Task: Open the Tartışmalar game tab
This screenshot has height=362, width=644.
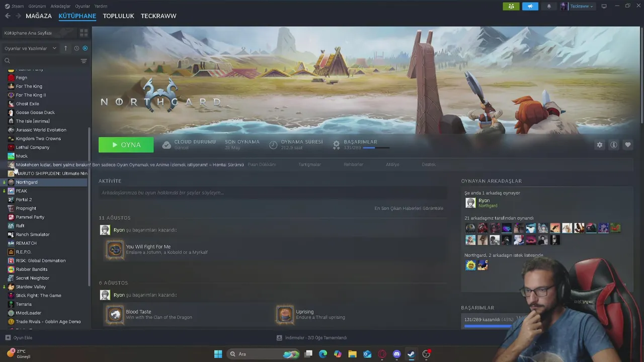Action: [x=309, y=164]
